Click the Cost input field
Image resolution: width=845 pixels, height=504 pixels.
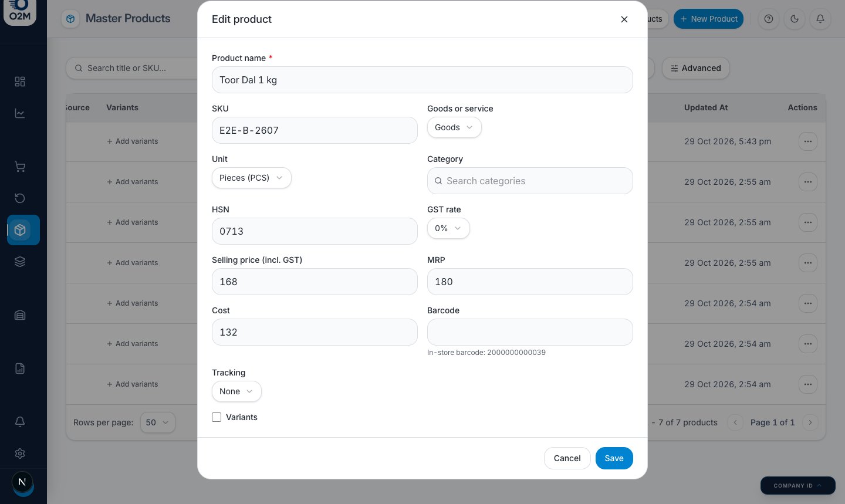[315, 332]
